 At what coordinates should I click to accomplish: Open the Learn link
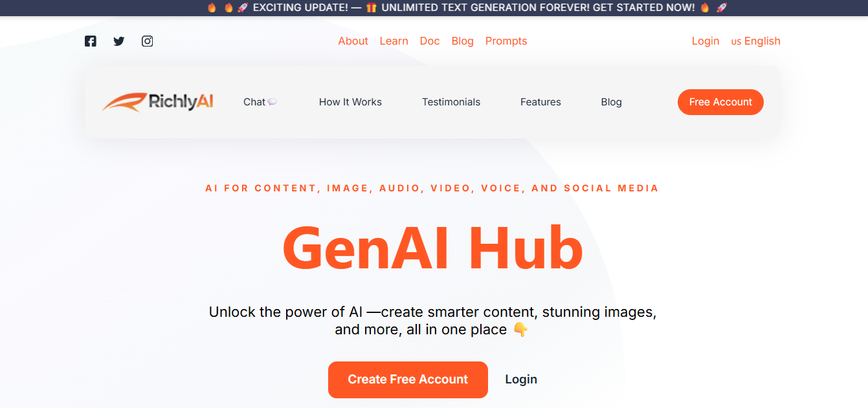pyautogui.click(x=394, y=41)
